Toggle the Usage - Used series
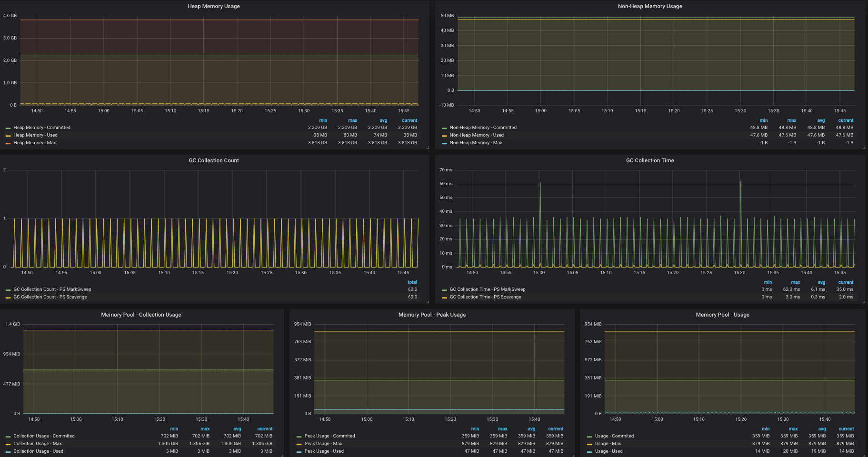Screen dimensions: 868x457 tap(609, 451)
